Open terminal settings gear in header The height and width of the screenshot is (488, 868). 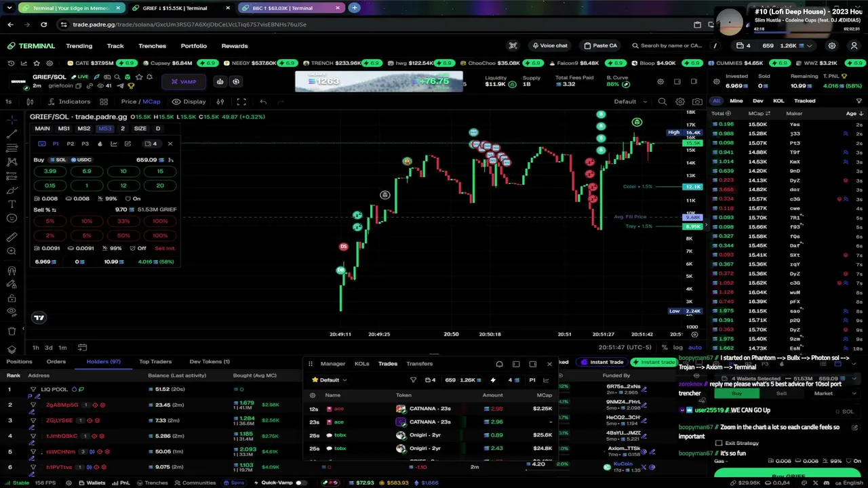[x=831, y=45]
